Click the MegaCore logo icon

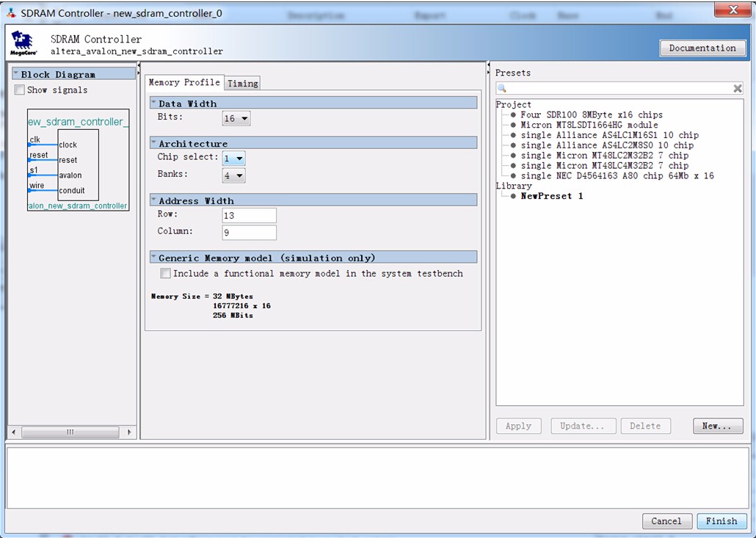[23, 43]
